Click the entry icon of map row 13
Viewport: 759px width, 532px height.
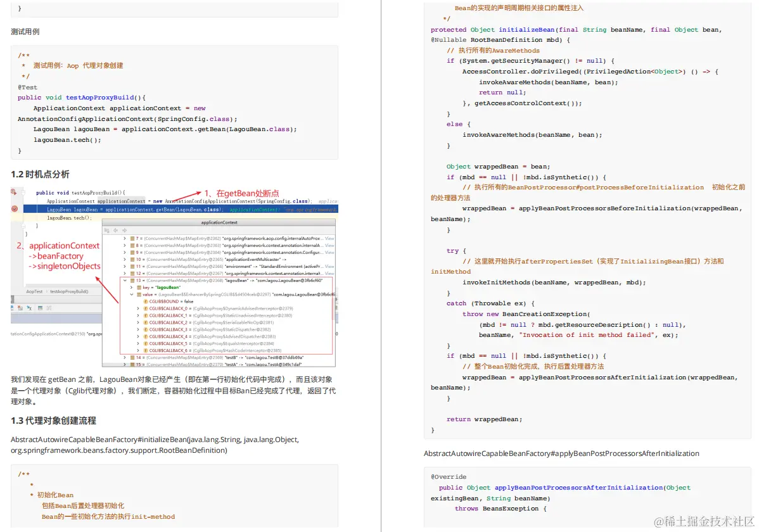132,281
